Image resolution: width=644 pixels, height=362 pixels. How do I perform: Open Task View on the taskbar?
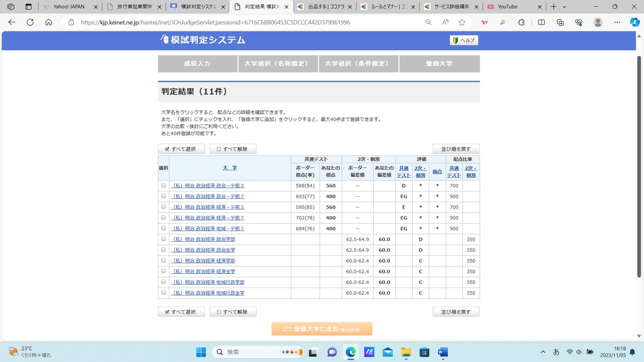click(x=312, y=352)
